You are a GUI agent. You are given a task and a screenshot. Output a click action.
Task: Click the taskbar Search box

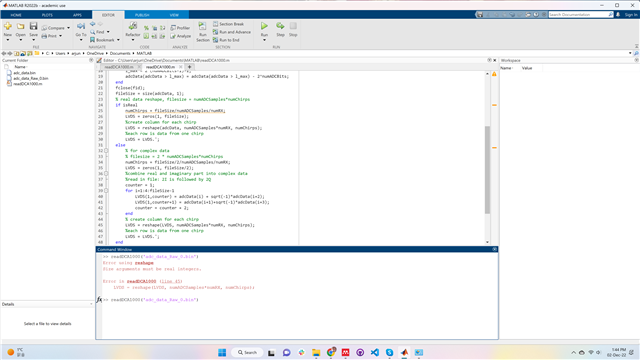coord(247,353)
